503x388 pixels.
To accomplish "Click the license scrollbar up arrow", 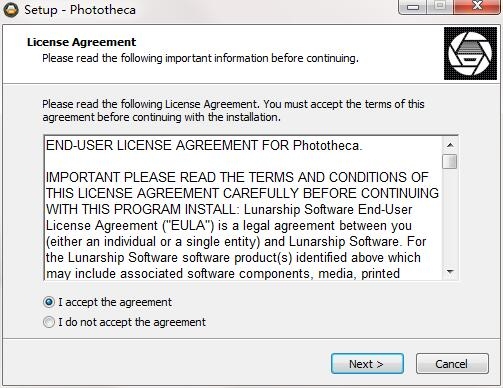I will (x=450, y=145).
